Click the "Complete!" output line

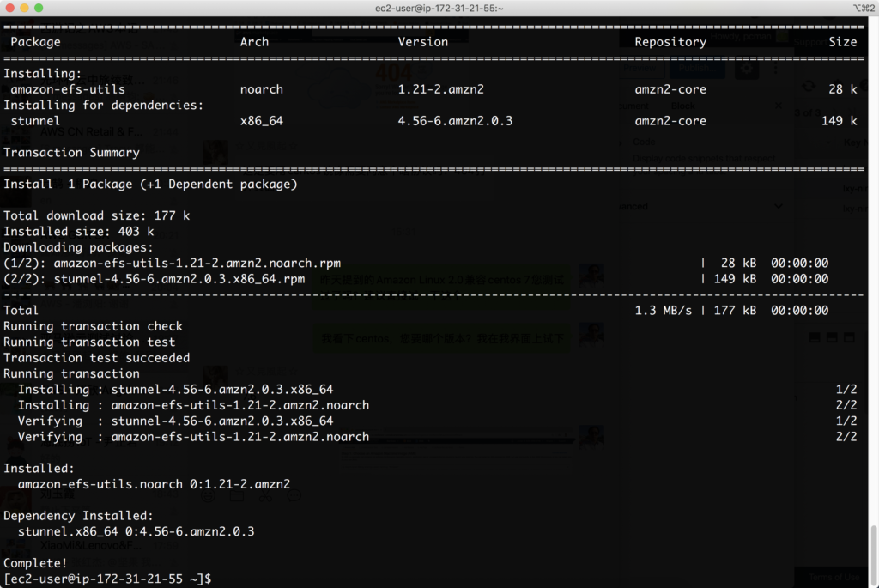pyautogui.click(x=35, y=563)
